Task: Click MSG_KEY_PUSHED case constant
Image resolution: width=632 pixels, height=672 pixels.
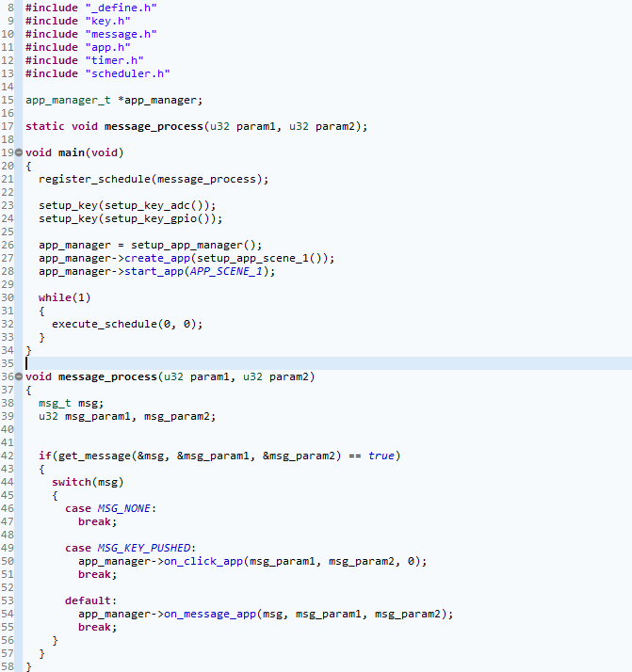Action: (x=143, y=548)
